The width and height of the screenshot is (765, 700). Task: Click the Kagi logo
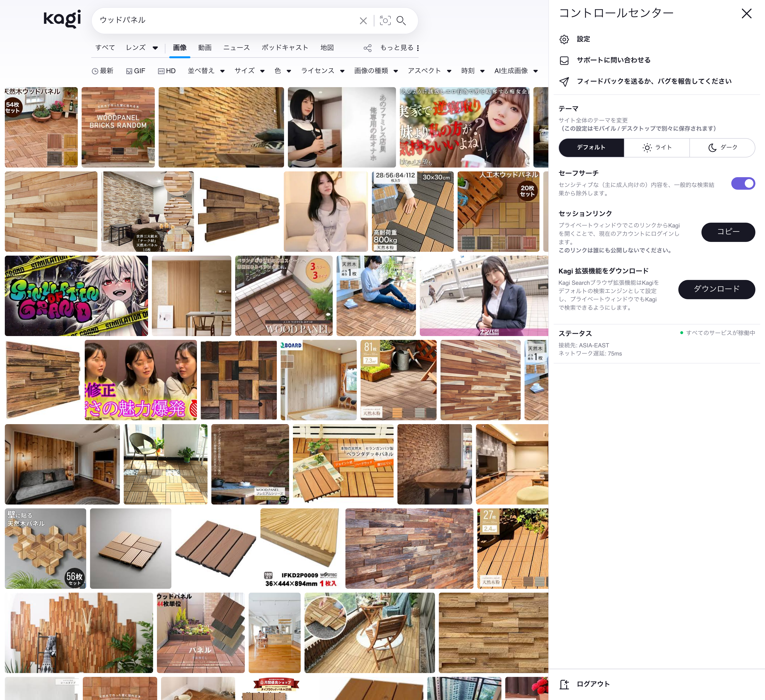tap(62, 19)
